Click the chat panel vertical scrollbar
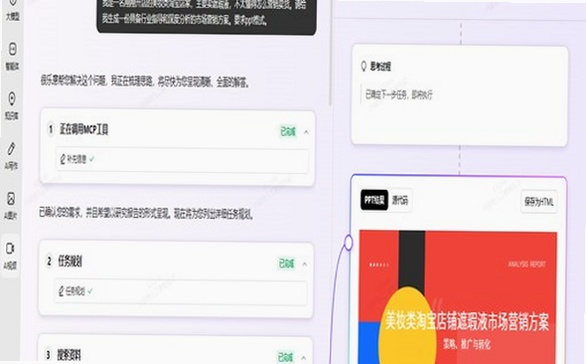The width and height of the screenshot is (586, 364). pos(330,52)
